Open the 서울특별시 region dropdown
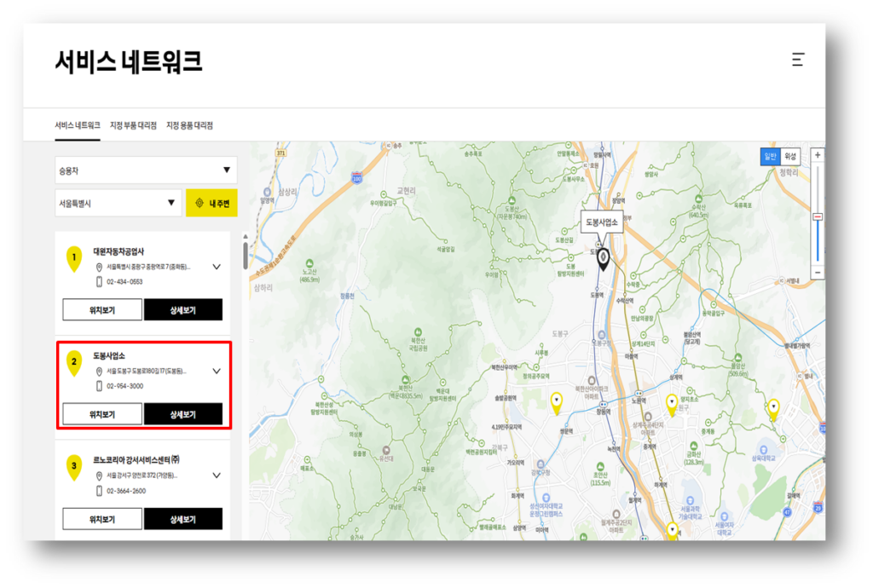The height and width of the screenshot is (588, 873). [x=117, y=203]
